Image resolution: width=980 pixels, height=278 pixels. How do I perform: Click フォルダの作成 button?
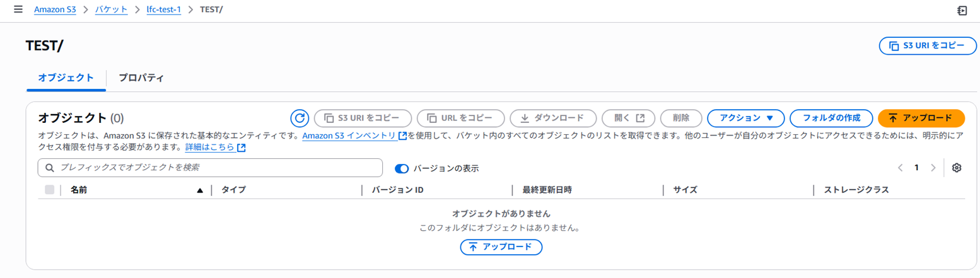[x=831, y=118]
